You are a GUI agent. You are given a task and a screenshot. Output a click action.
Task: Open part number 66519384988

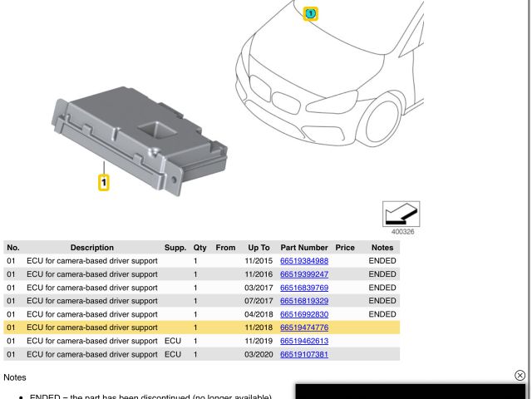pos(304,261)
